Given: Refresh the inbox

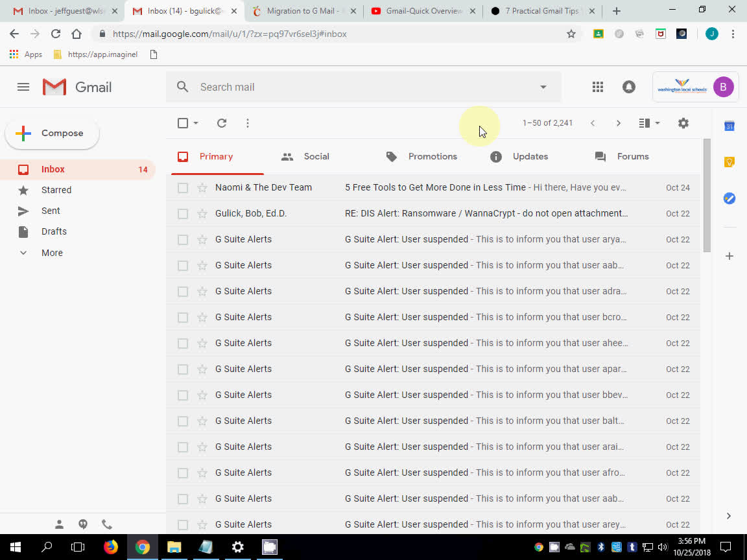Looking at the screenshot, I should coord(221,122).
